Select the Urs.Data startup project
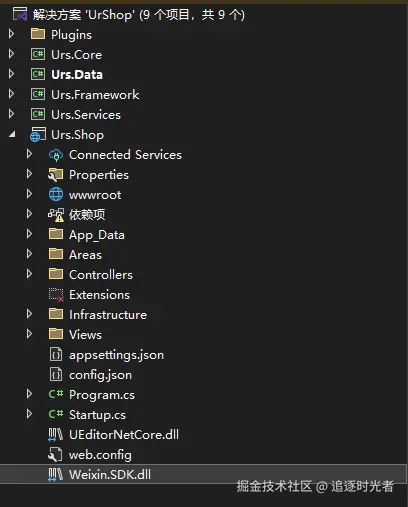The width and height of the screenshot is (408, 507). tap(77, 75)
